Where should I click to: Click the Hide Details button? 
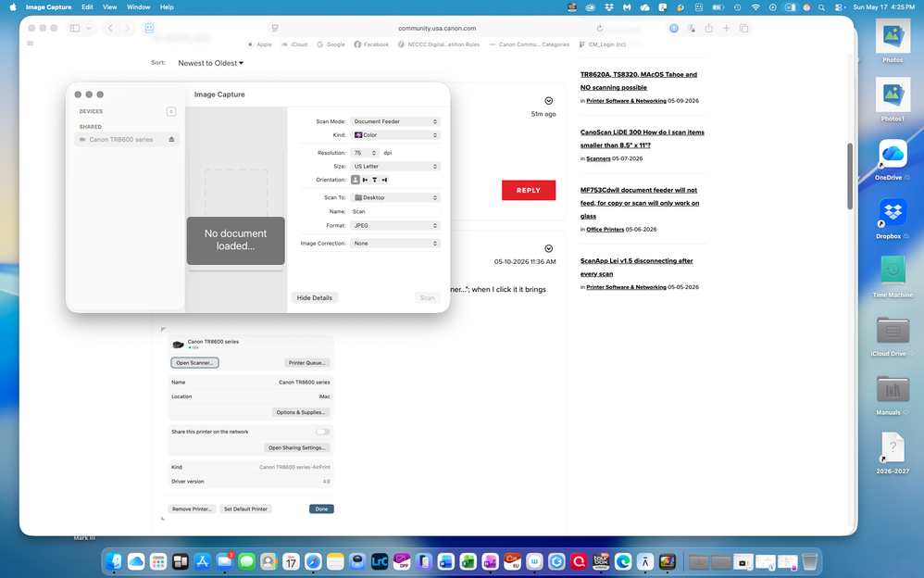tap(314, 298)
